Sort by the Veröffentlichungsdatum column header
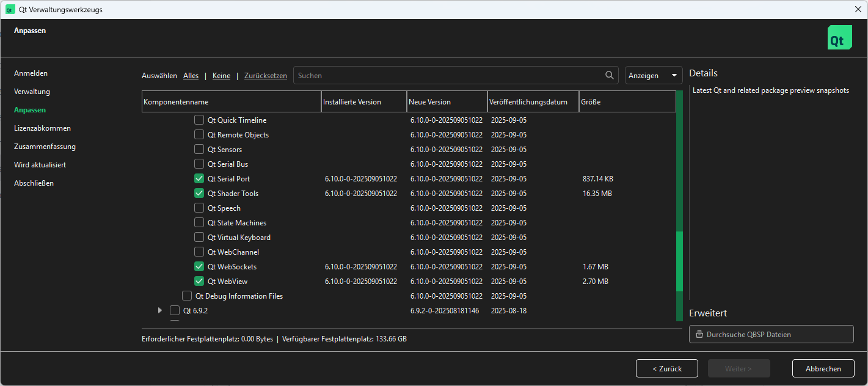868x386 pixels. [x=533, y=102]
